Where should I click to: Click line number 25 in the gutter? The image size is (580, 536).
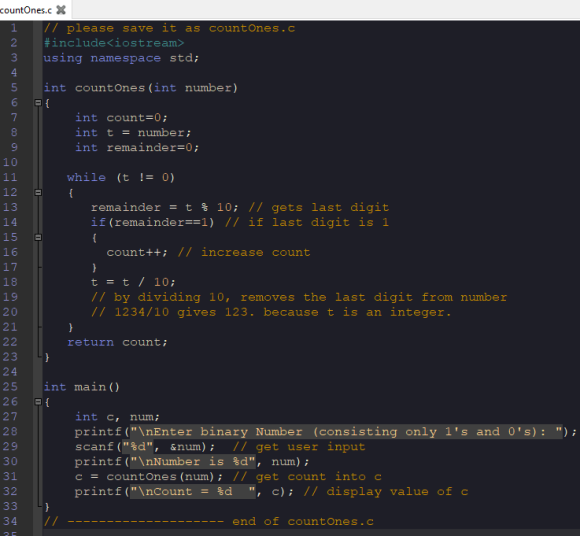[x=10, y=387]
